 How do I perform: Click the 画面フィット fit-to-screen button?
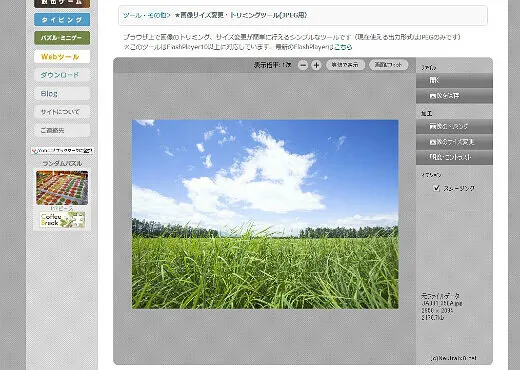click(x=388, y=65)
